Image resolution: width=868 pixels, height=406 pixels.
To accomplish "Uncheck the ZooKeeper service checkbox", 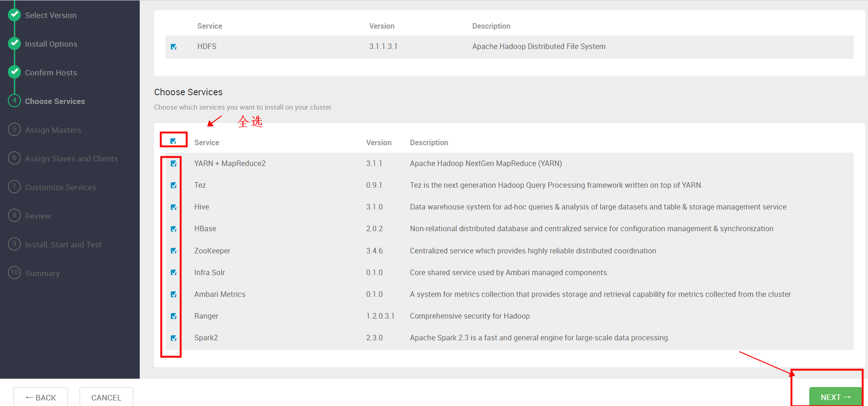I will 174,251.
